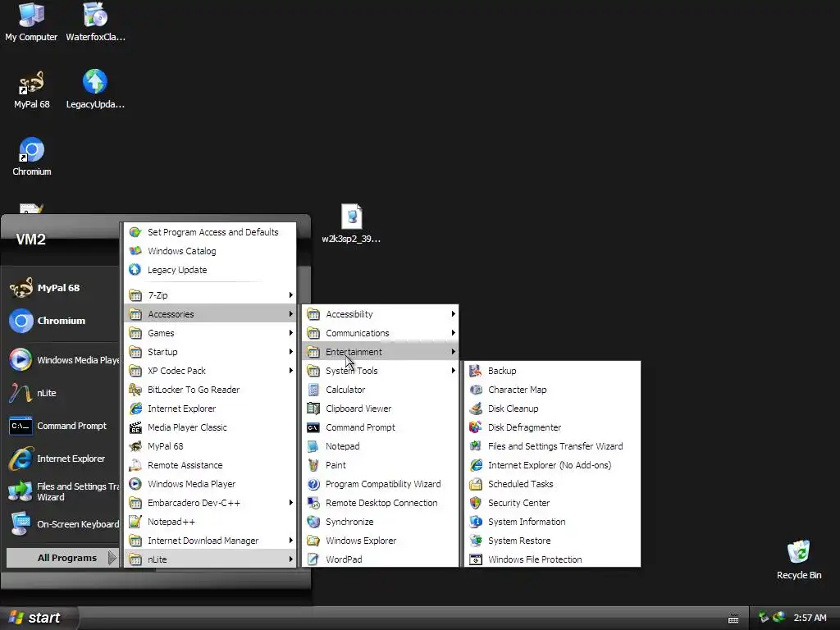
Task: Click the on-screen keyboard tray icon
Action: (x=733, y=619)
